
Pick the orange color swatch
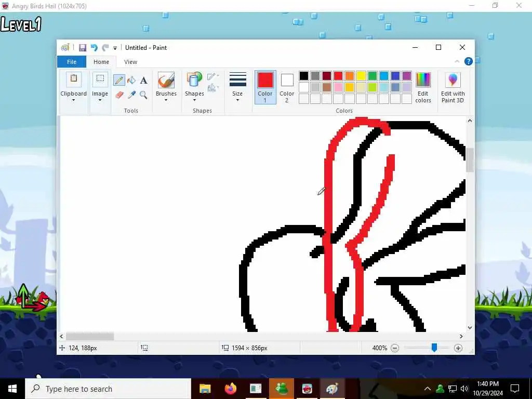click(x=350, y=76)
